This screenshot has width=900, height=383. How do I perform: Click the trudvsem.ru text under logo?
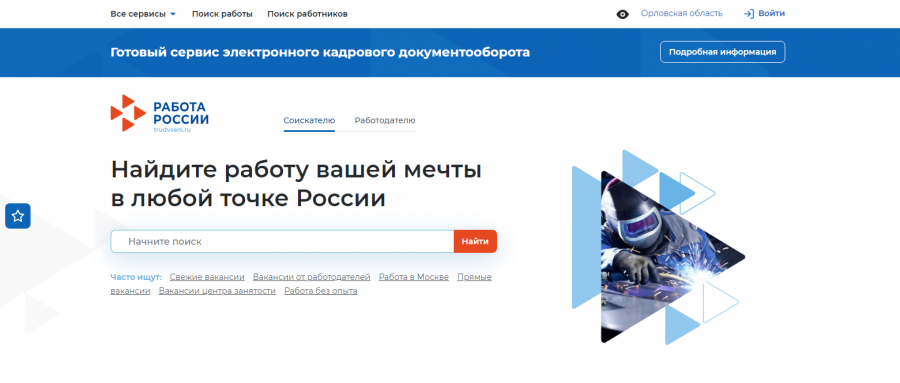click(x=172, y=130)
